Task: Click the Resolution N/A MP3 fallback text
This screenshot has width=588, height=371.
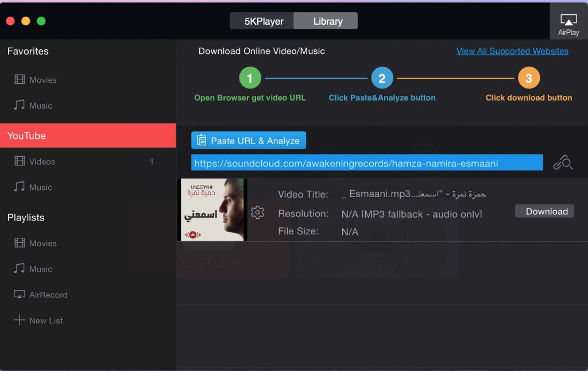Action: click(412, 214)
